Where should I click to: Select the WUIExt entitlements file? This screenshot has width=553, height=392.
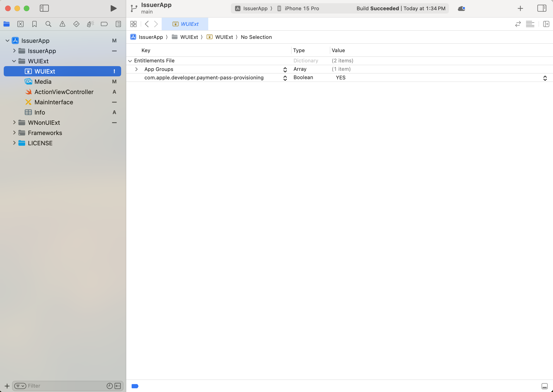coord(62,71)
